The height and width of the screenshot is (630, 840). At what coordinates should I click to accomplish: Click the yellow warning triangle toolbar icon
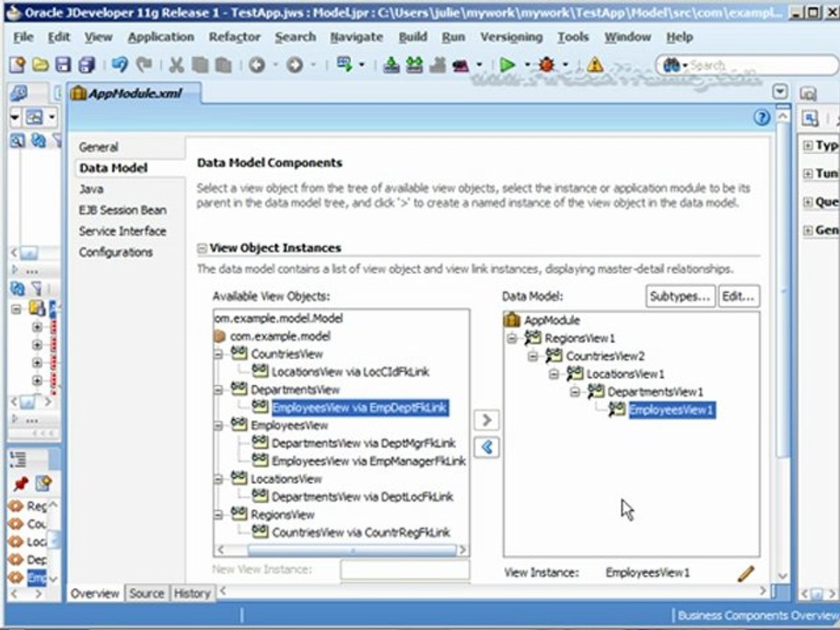(595, 65)
